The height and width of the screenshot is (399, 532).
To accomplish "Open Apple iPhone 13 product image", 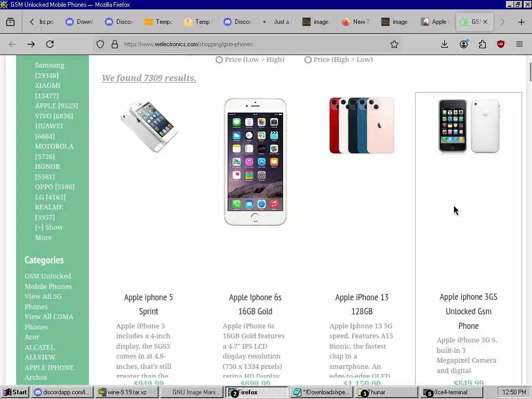I will (362, 126).
